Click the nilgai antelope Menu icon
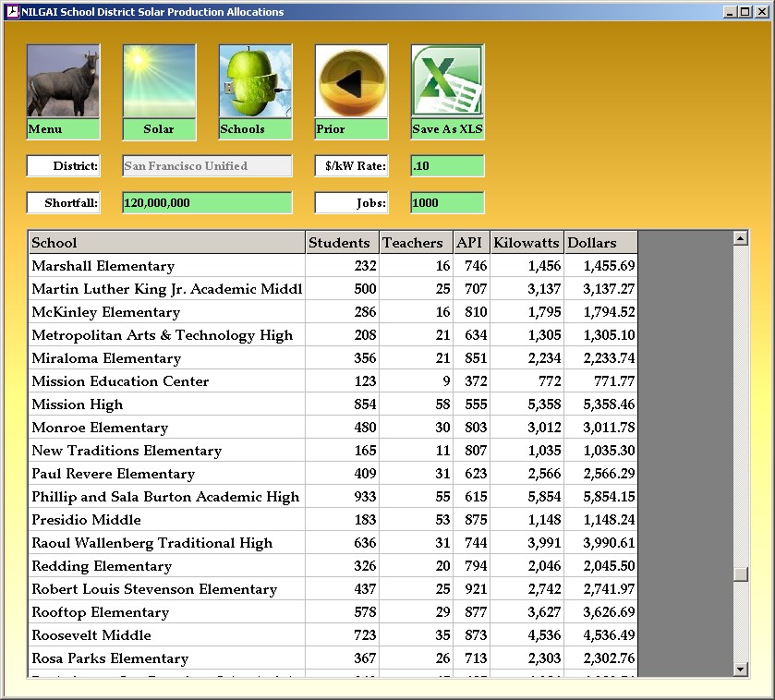 click(x=63, y=82)
